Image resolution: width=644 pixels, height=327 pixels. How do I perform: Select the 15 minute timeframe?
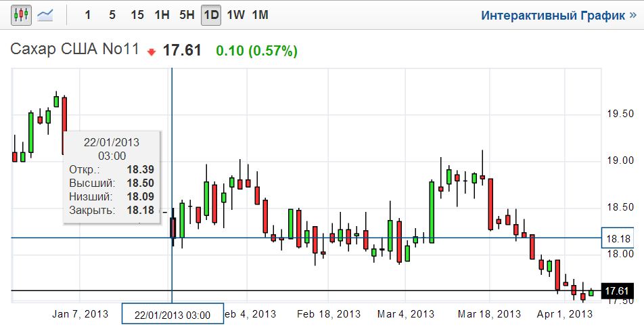[x=137, y=15]
